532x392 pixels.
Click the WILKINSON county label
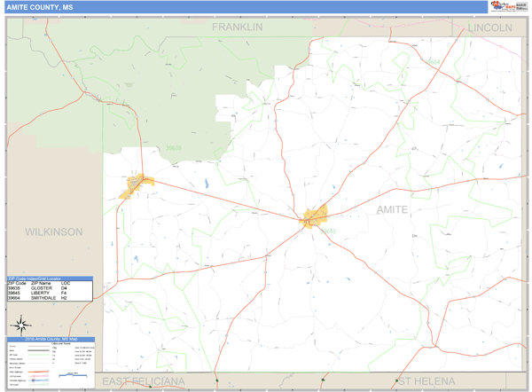[x=53, y=231]
